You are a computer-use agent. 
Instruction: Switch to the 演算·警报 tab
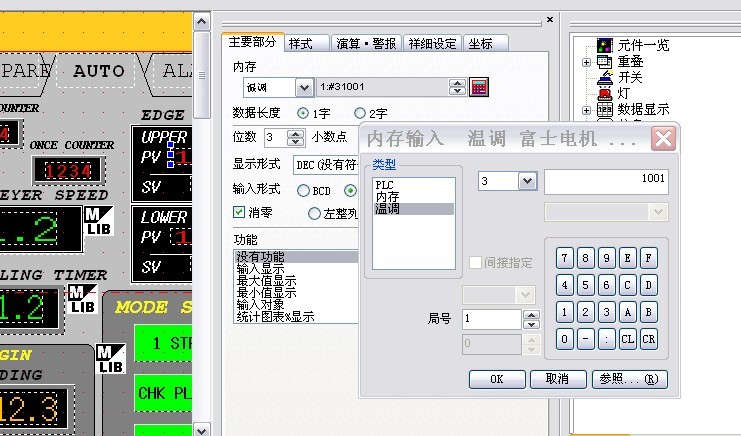(365, 43)
